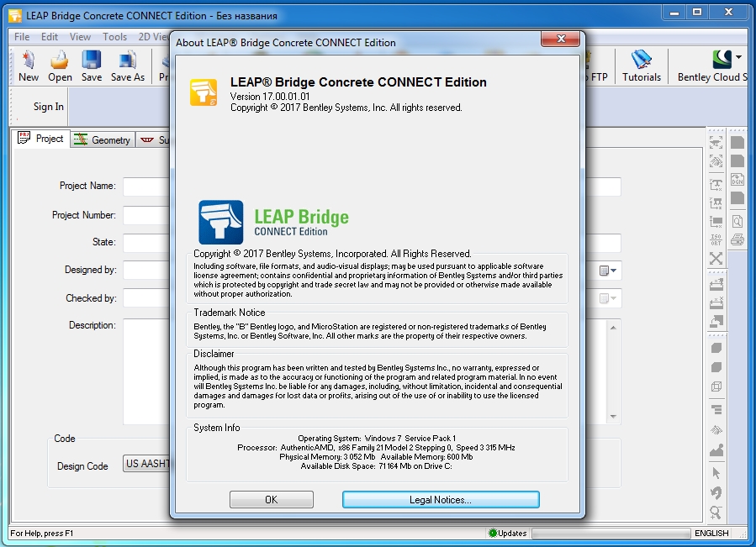Open the File menu
This screenshot has height=547, width=756.
(x=22, y=37)
